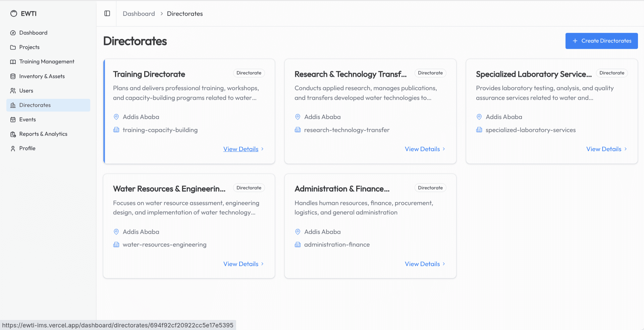Open View Details for Training Directorate
Viewport: 644px width, 330px height.
point(241,149)
